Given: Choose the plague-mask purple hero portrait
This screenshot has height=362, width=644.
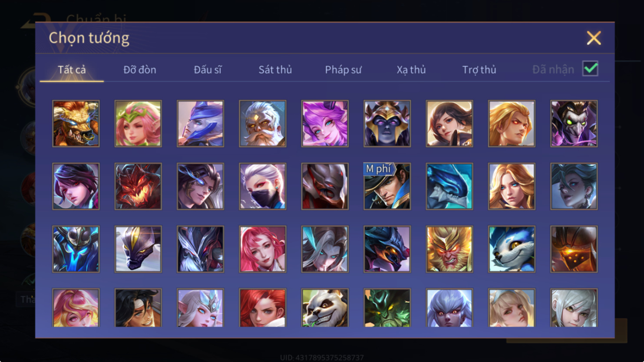Looking at the screenshot, I should tap(574, 124).
